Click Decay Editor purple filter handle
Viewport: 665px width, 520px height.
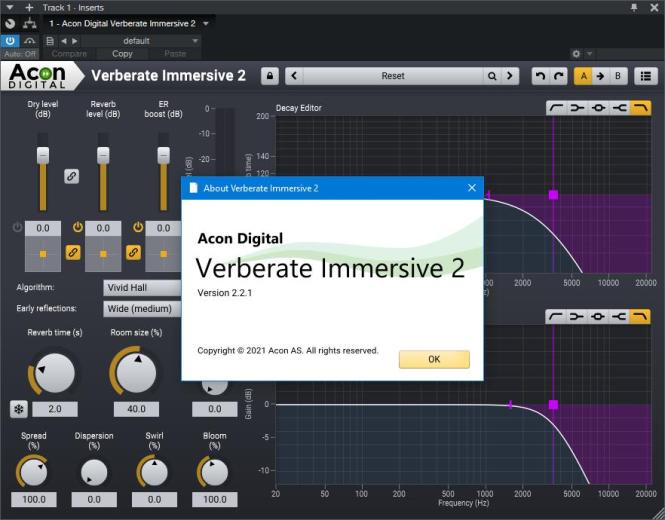coord(553,195)
